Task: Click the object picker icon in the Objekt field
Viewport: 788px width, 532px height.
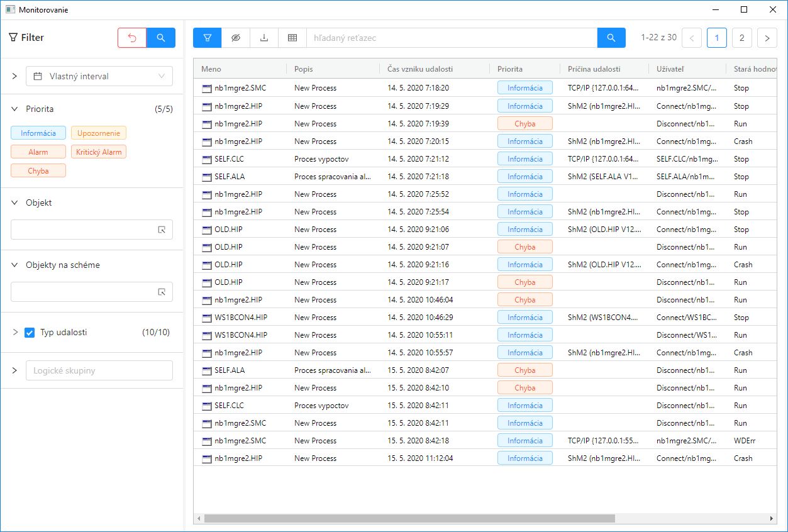Action: pos(162,230)
